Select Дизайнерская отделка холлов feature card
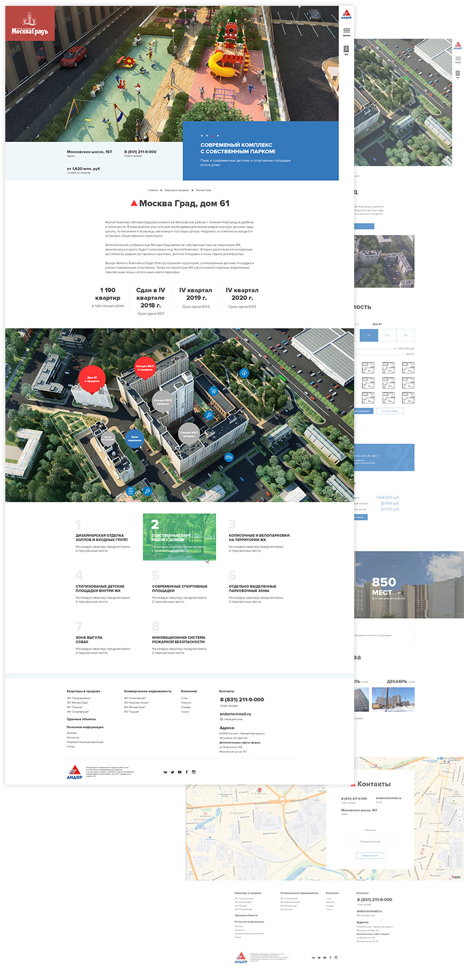Viewport: 464px width, 980px height. point(102,537)
